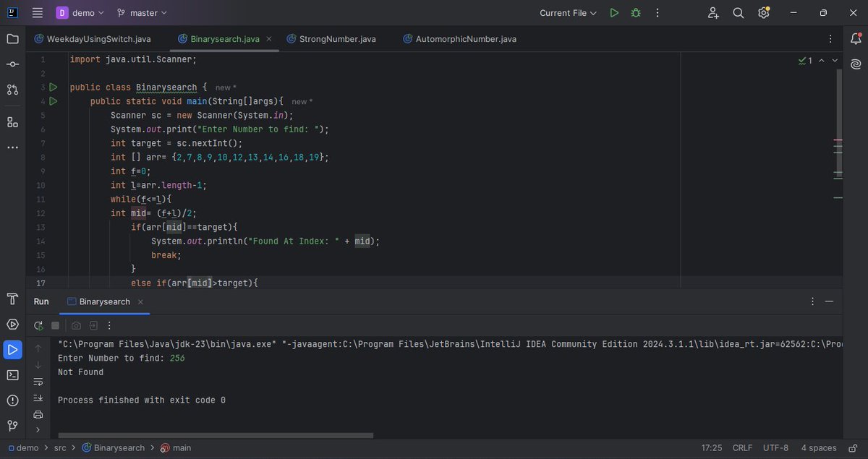The width and height of the screenshot is (868, 459).
Task: Expand hidden console gutter actions chevron
Action: tap(38, 429)
